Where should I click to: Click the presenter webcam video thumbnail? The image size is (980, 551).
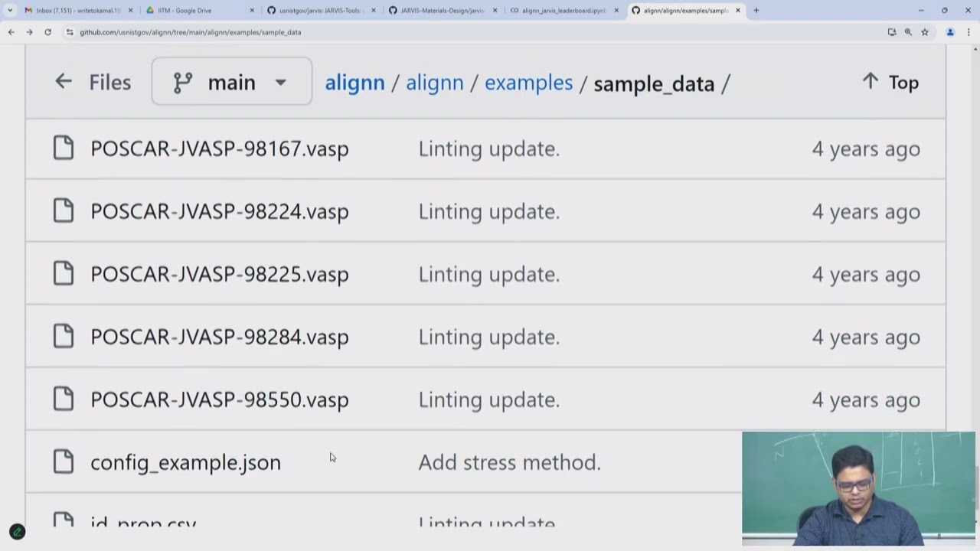(x=858, y=488)
